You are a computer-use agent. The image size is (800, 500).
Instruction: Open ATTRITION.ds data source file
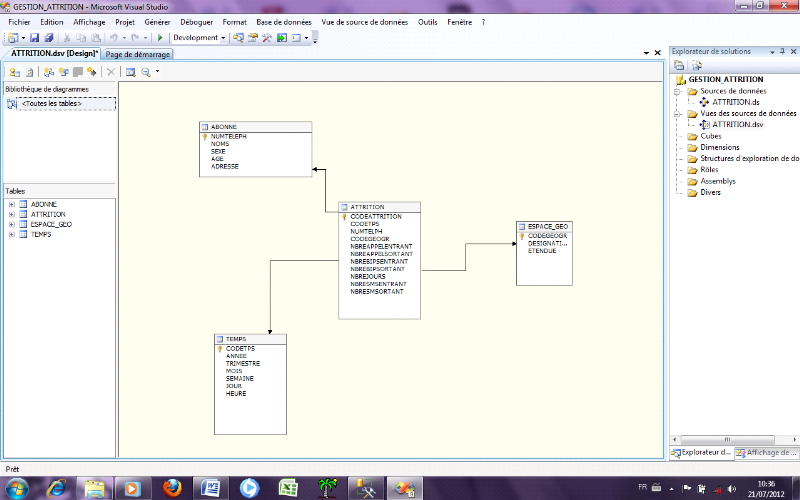point(735,102)
